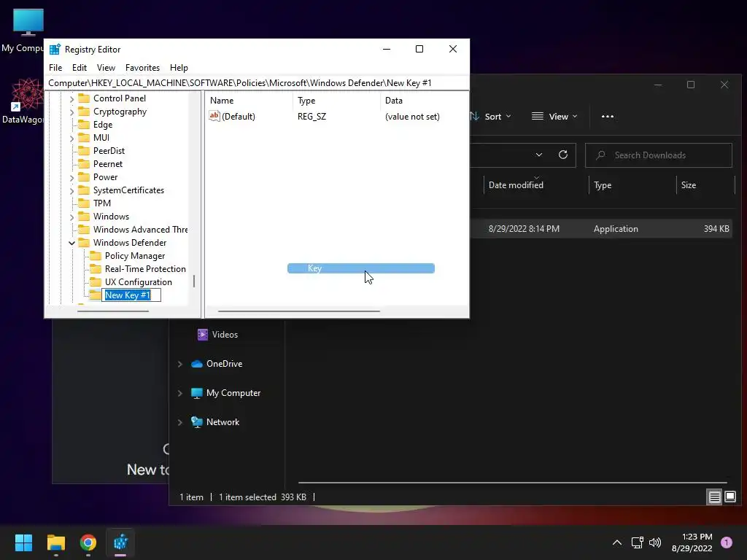Open the volume control in system tray

coord(655,542)
